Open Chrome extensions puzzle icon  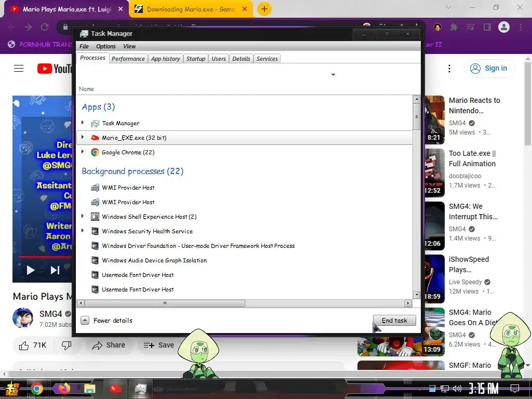click(454, 27)
